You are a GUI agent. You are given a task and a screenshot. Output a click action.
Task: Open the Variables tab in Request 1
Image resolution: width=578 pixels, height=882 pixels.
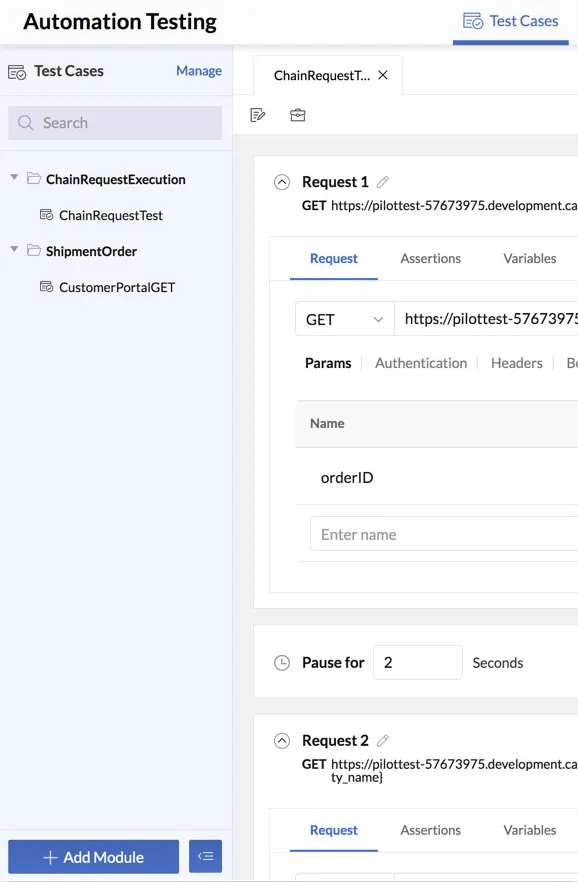(x=530, y=258)
